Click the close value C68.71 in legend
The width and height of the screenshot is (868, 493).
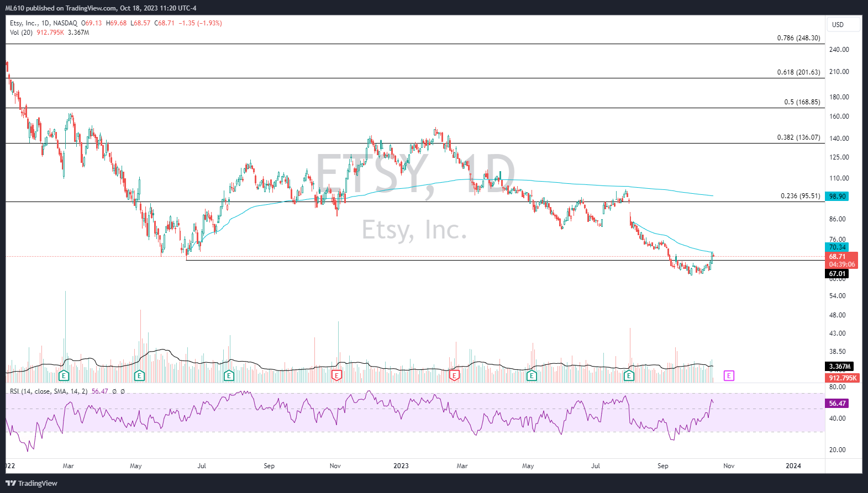164,23
